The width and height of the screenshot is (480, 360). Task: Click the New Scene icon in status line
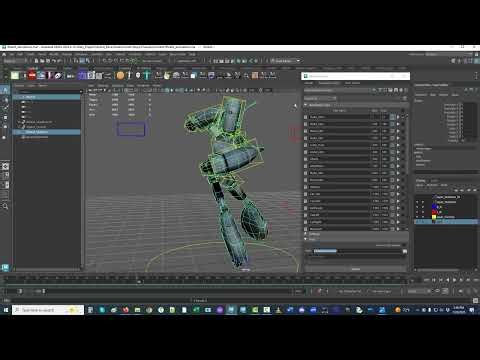(36, 61)
